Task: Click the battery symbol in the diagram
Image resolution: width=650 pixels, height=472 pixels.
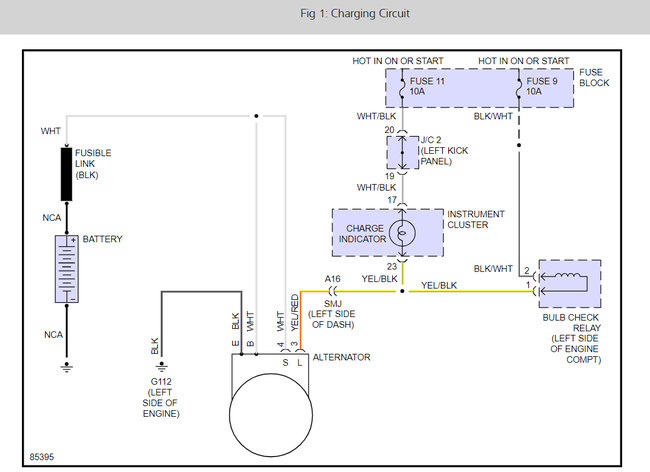Action: (67, 269)
